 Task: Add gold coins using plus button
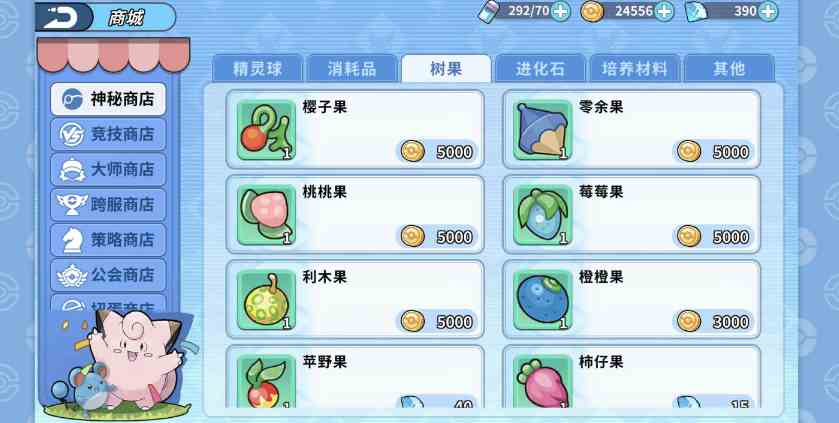(664, 11)
